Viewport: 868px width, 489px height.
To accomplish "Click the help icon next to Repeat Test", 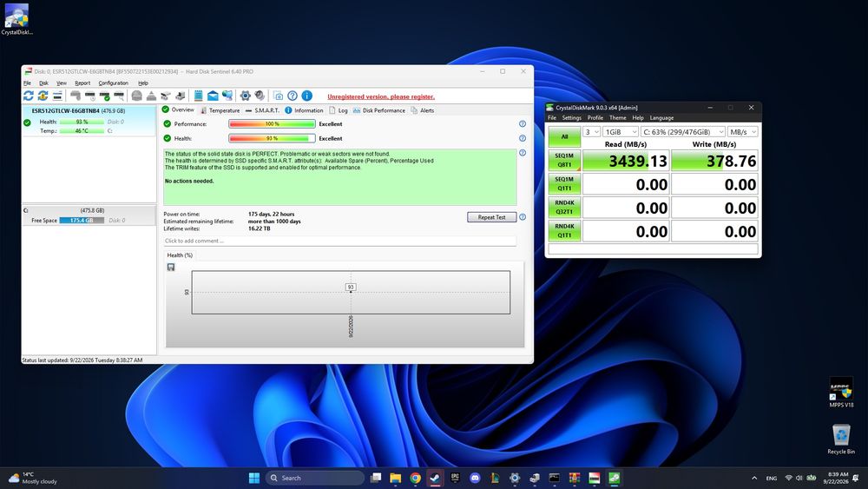I will (x=522, y=217).
